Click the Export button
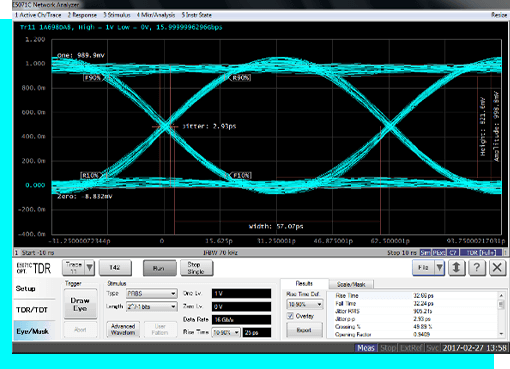Image resolution: width=510 pixels, height=369 pixels. [304, 330]
